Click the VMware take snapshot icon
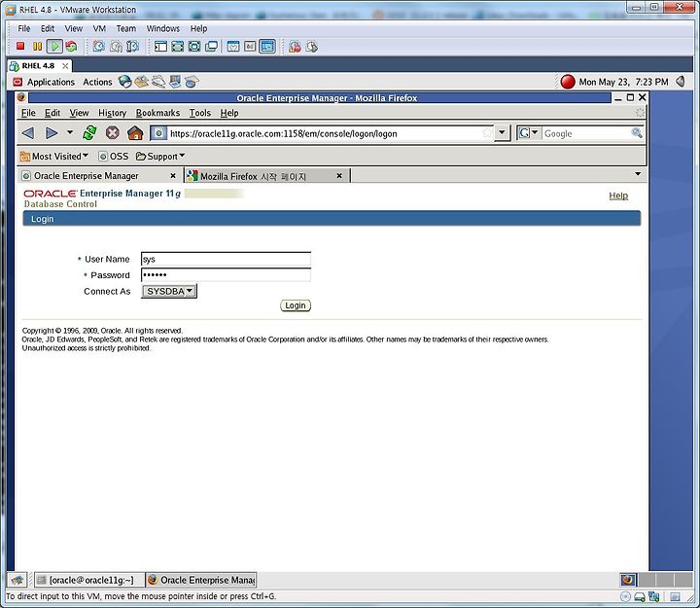Viewport: 700px width, 608px height. pos(98,46)
